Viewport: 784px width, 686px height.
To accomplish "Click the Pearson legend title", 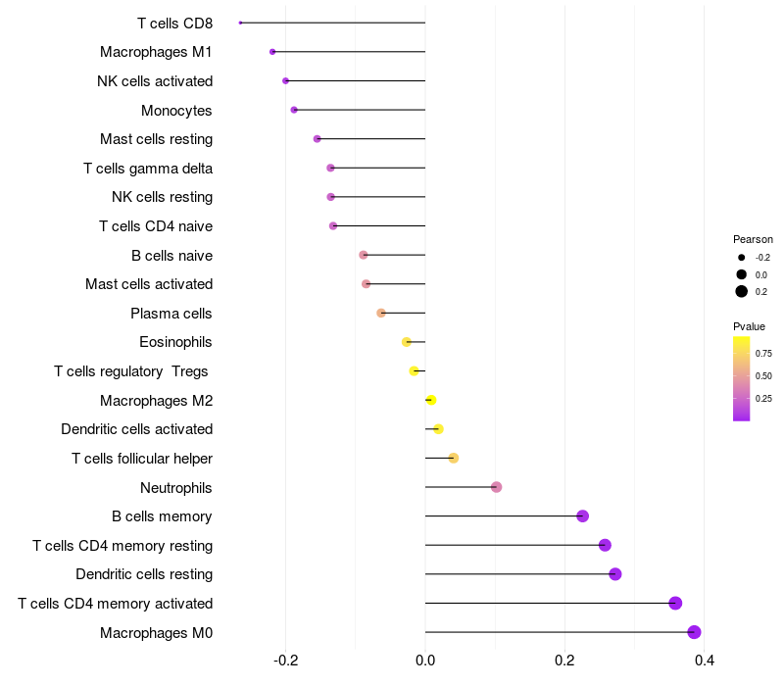I will pos(753,239).
